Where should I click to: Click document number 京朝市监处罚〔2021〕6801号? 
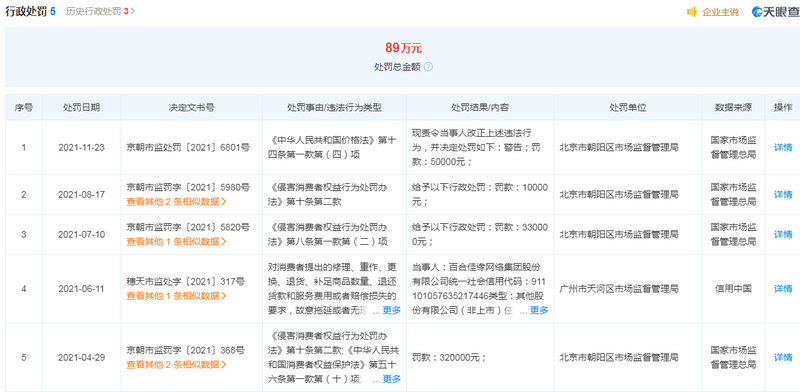188,148
